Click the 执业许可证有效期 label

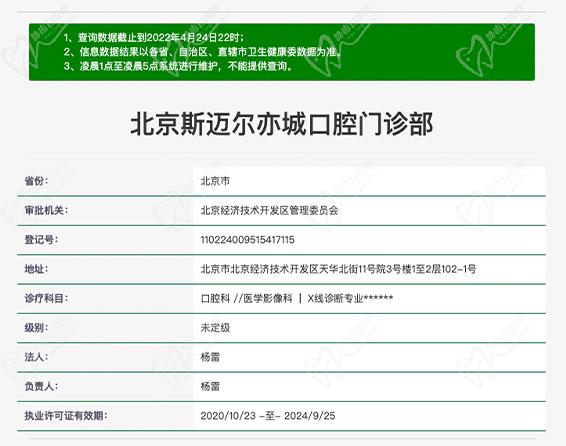click(66, 416)
